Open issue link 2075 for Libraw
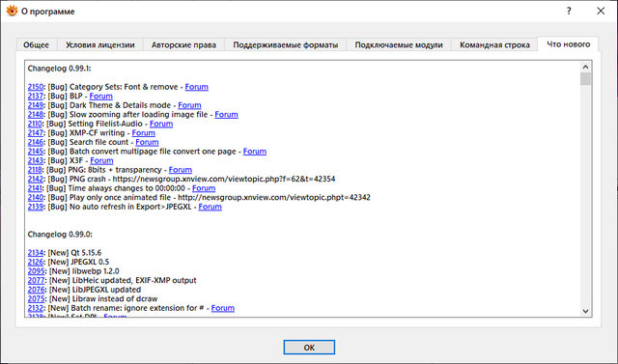This screenshot has height=364, width=618. (37, 298)
